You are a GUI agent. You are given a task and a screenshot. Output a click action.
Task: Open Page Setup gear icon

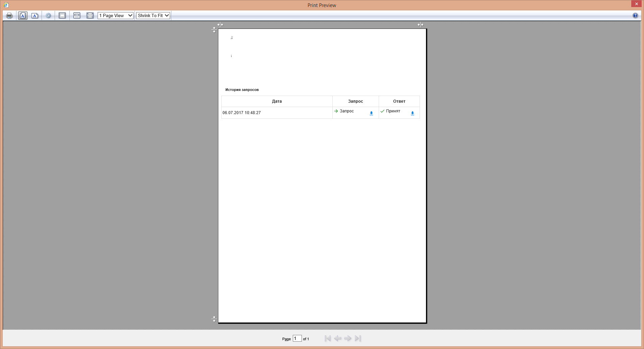(x=49, y=16)
